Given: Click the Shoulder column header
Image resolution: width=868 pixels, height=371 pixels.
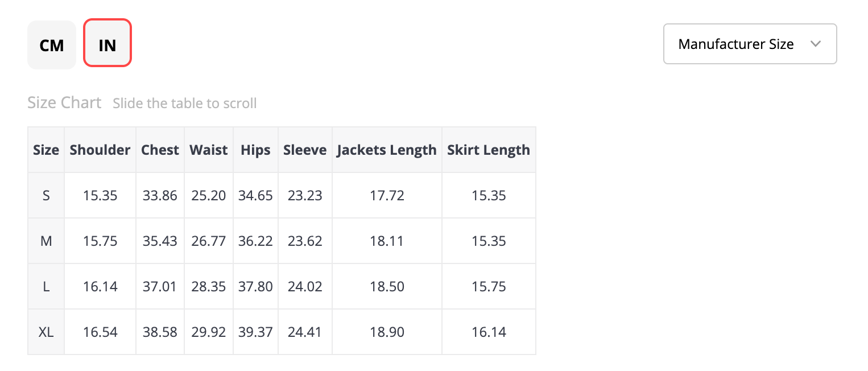Looking at the screenshot, I should [100, 150].
